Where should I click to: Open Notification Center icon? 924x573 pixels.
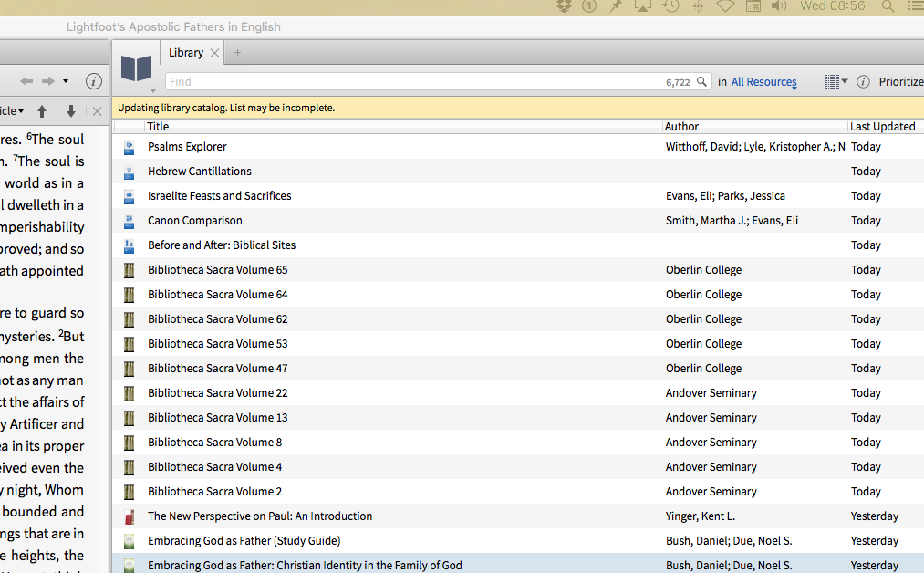click(917, 6)
